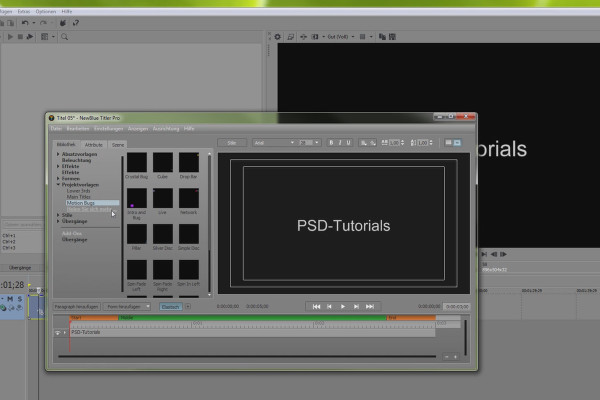This screenshot has height=400, width=600.
Task: Open the Hilfe menu in Titler Pro
Action: 189,129
